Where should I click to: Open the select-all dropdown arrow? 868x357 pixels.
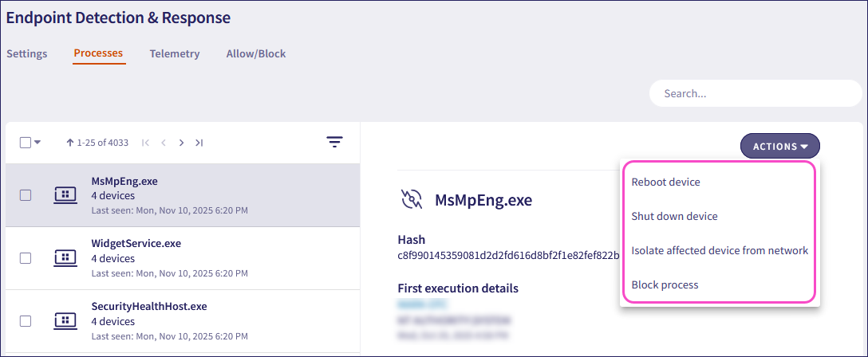(37, 143)
